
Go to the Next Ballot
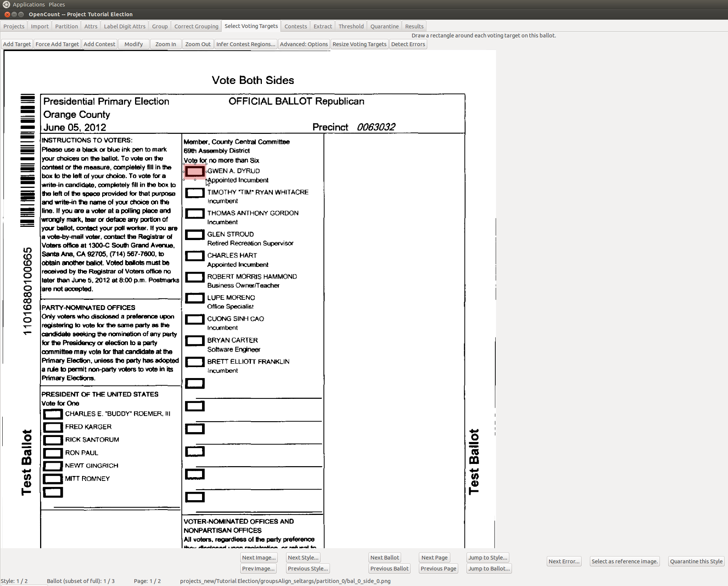(x=384, y=557)
